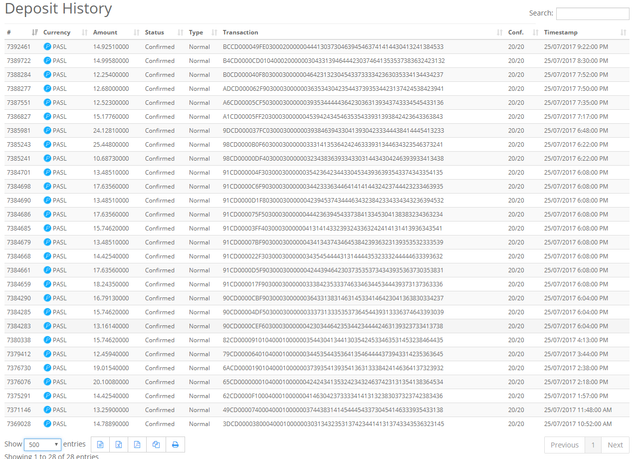
Task: Click PASL coin icon in row 7369028
Action: [47, 424]
